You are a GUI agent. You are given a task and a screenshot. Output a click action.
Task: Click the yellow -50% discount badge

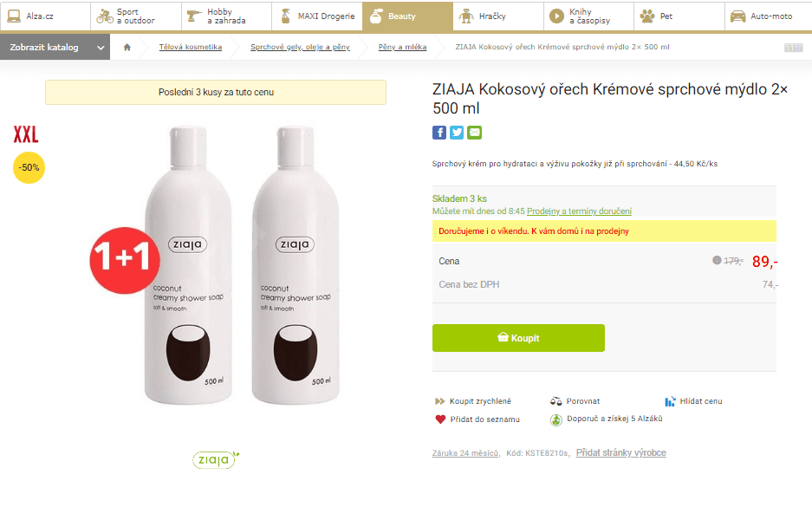(29, 168)
